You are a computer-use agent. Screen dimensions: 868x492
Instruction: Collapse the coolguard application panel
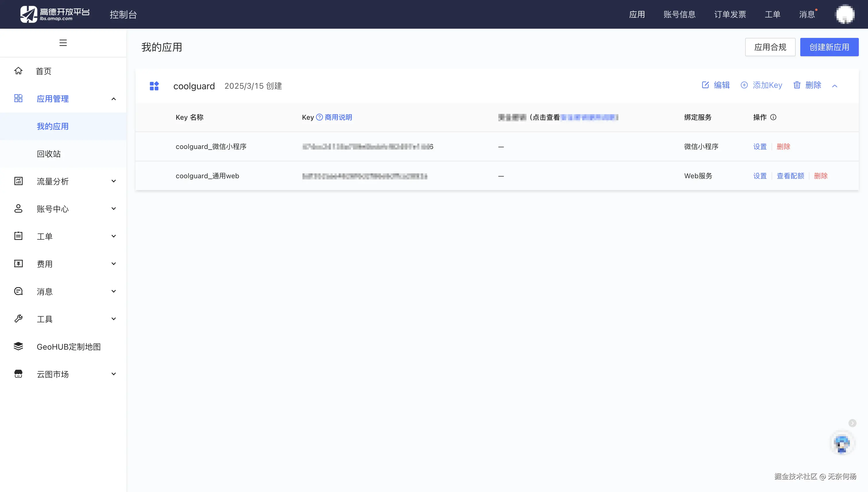(x=834, y=86)
